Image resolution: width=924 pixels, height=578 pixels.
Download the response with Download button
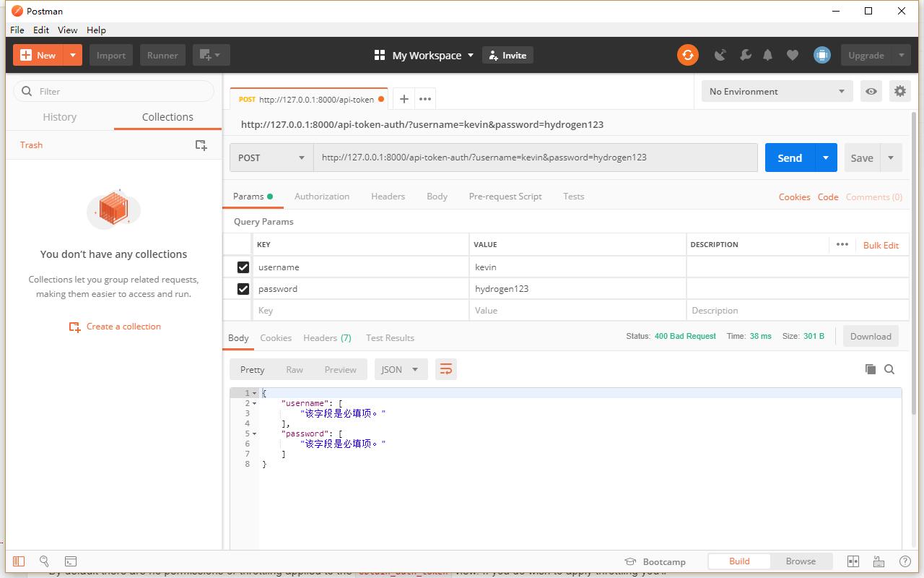pyautogui.click(x=871, y=336)
